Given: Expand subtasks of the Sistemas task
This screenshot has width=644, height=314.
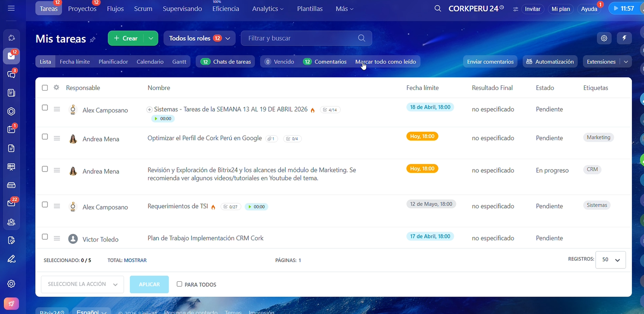Looking at the screenshot, I should pyautogui.click(x=149, y=110).
